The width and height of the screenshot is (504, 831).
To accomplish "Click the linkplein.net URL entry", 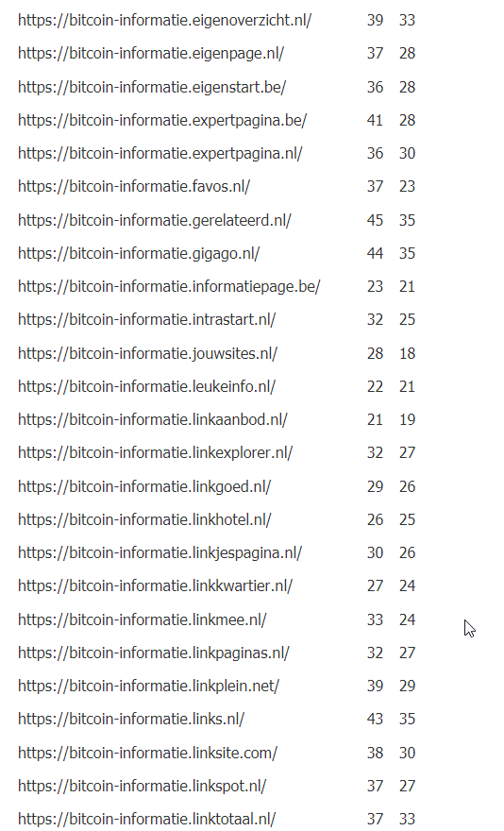I will tap(149, 686).
